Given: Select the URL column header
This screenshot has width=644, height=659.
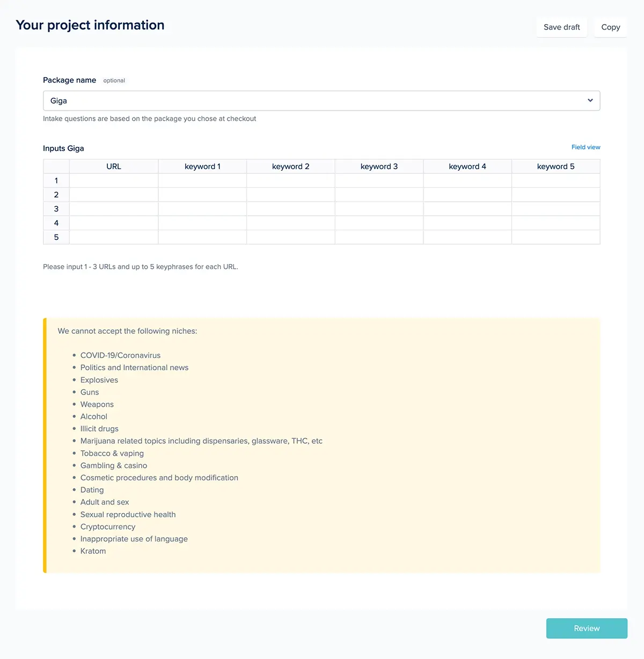Looking at the screenshot, I should tap(114, 166).
